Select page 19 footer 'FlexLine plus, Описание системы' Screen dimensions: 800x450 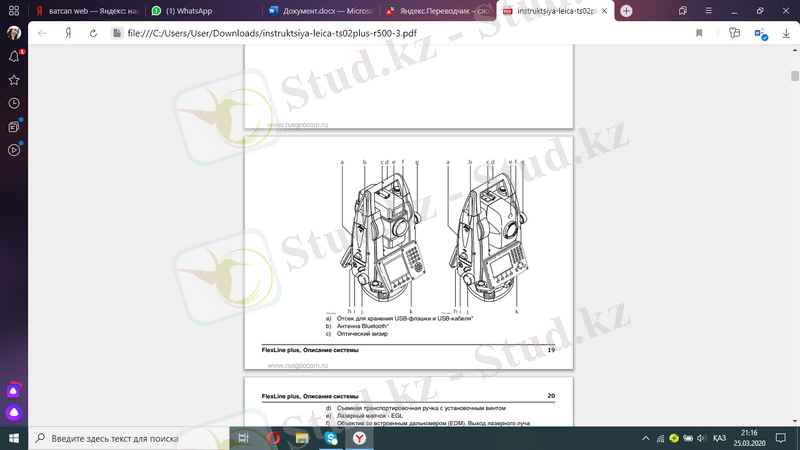310,350
